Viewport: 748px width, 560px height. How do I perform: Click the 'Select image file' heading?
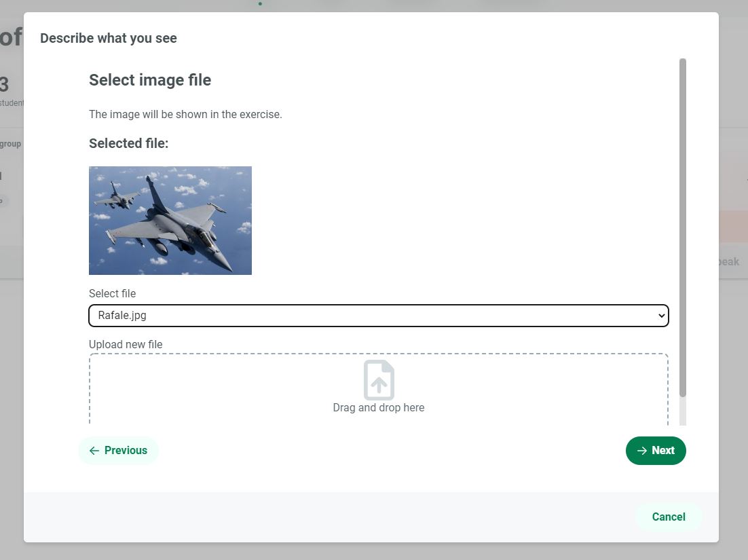(150, 80)
